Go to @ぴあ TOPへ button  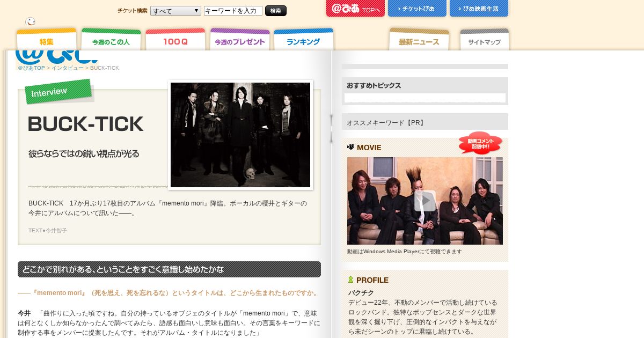[355, 9]
